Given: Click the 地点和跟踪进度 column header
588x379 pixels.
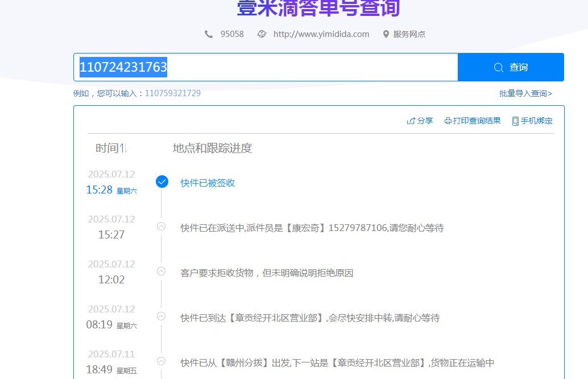Looking at the screenshot, I should [212, 148].
